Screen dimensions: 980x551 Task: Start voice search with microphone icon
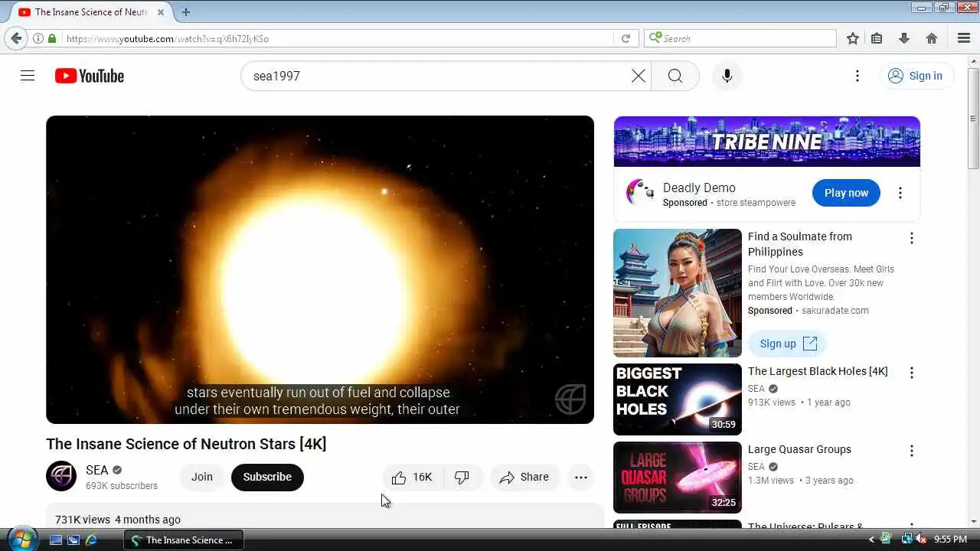(x=727, y=76)
